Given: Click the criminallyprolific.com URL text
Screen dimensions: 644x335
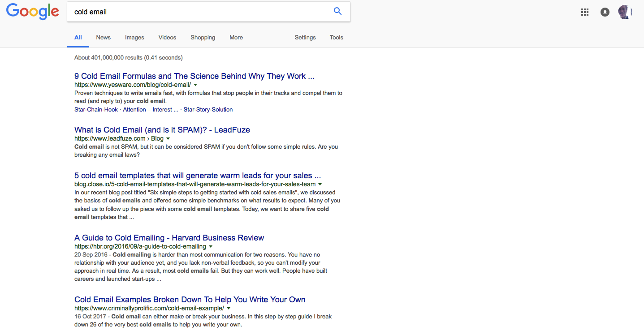Looking at the screenshot, I should click(x=149, y=308).
